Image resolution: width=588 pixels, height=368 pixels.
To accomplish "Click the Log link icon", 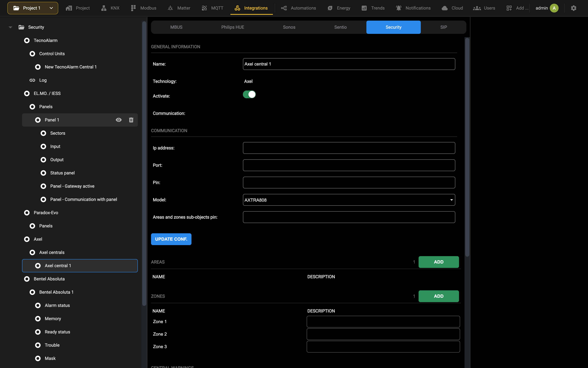I will pos(32,80).
